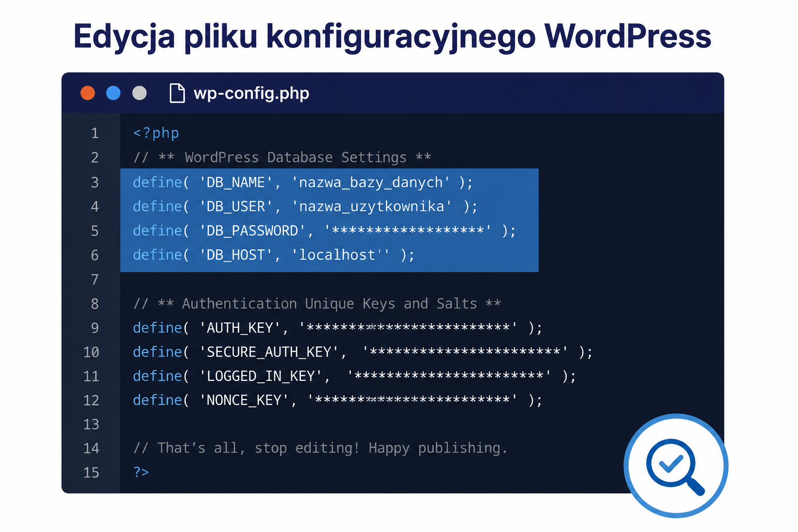Select the wp-config.php file tab title
The height and width of the screenshot is (532, 798).
tap(251, 94)
